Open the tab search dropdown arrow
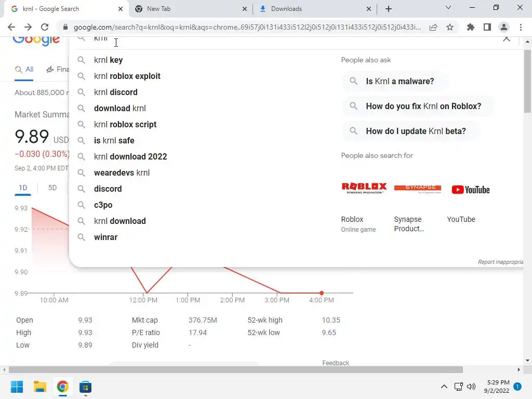The image size is (532, 399). tap(448, 7)
